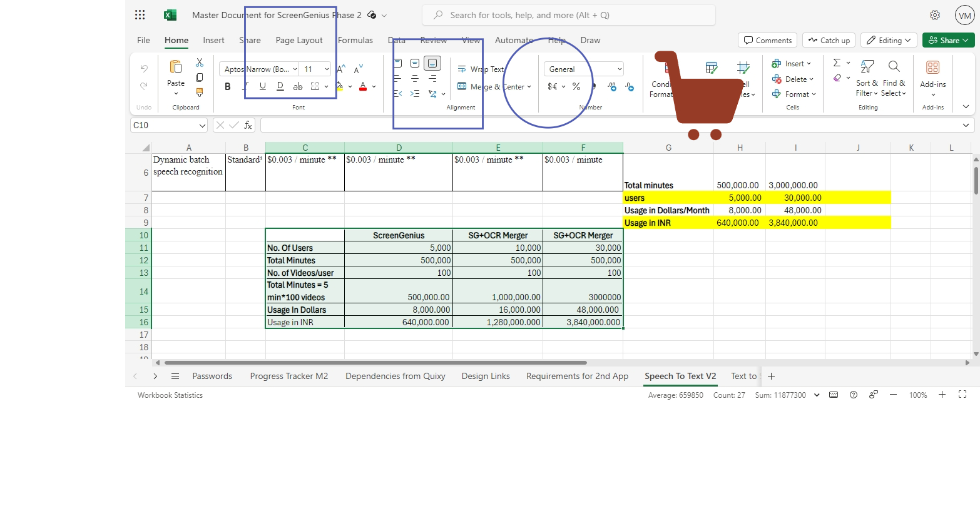Open the Insert ribbon tab
The height and width of the screenshot is (526, 980).
213,40
